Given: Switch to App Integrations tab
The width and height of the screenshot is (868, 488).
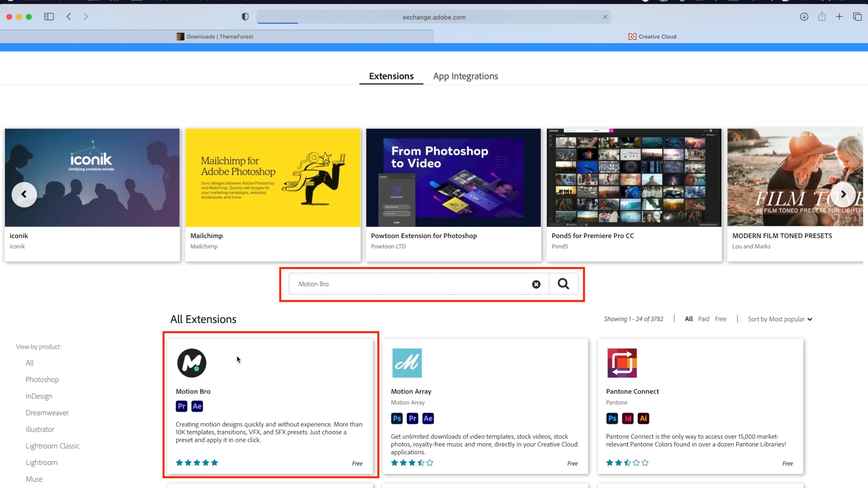Looking at the screenshot, I should (465, 76).
